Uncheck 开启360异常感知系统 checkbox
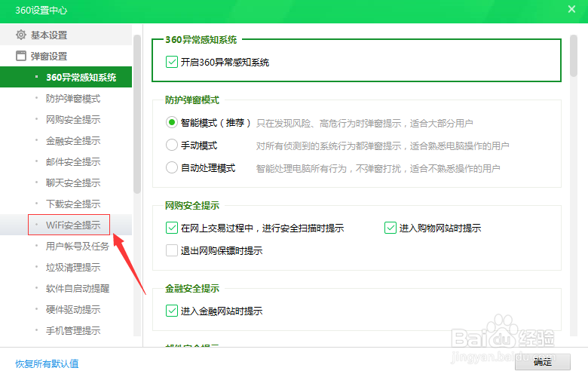588x377 pixels. tap(172, 62)
